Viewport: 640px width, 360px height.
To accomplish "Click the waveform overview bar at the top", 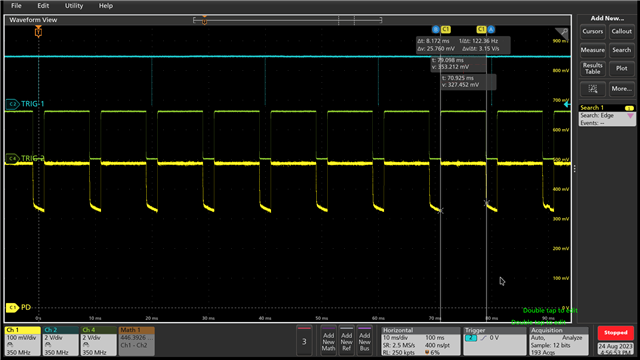I will tap(288, 20).
